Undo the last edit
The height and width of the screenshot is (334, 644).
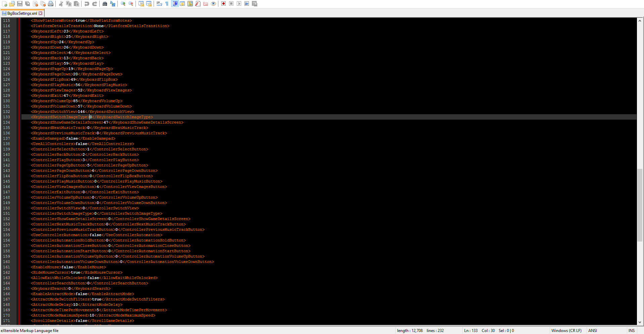tap(87, 4)
